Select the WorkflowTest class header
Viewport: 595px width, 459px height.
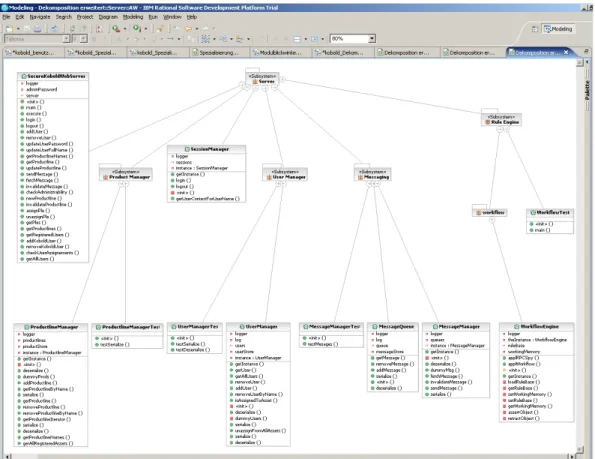pos(550,212)
